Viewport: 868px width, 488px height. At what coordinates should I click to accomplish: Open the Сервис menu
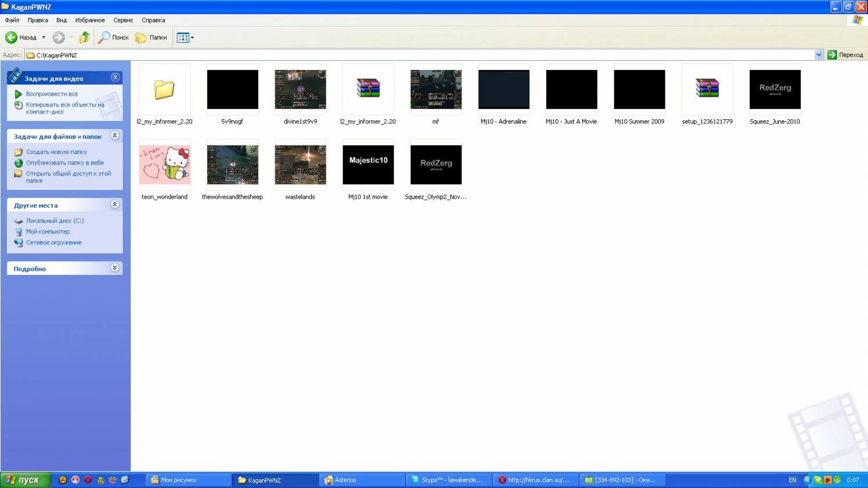123,20
